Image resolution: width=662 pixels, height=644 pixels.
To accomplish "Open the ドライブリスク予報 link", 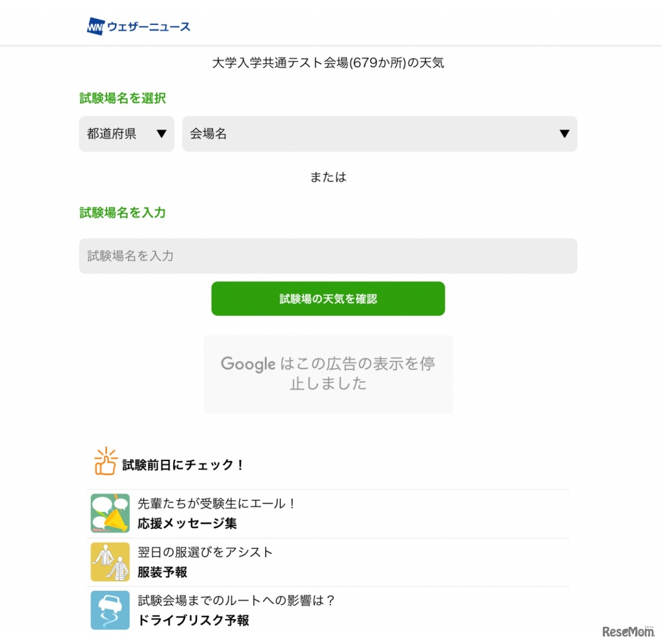I will pyautogui.click(x=193, y=620).
